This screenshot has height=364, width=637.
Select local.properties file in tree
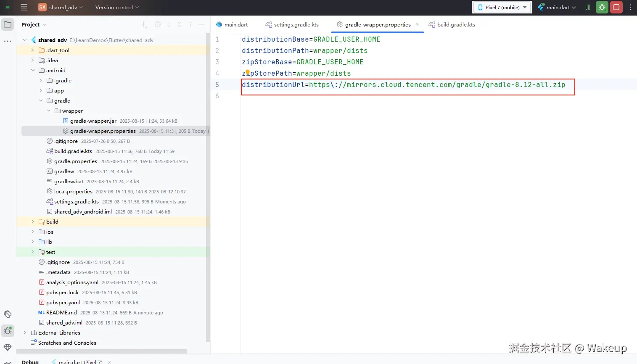[73, 191]
